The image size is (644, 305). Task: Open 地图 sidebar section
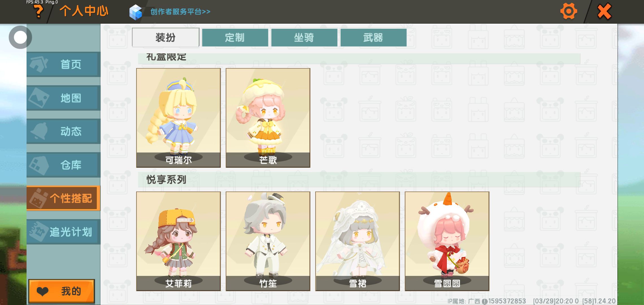tap(64, 98)
